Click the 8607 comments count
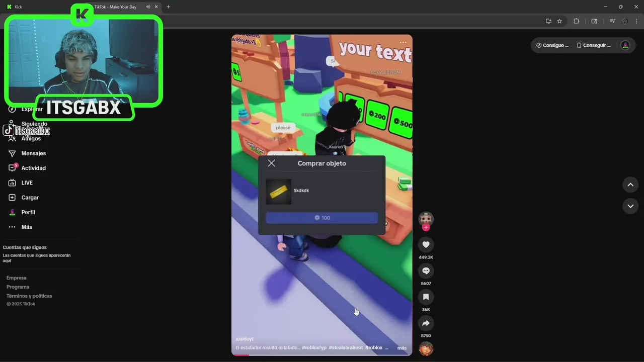 click(426, 284)
